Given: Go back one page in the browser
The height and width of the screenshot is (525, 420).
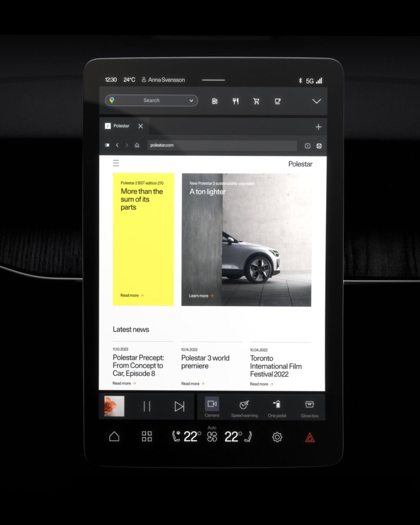Looking at the screenshot, I should (x=117, y=145).
